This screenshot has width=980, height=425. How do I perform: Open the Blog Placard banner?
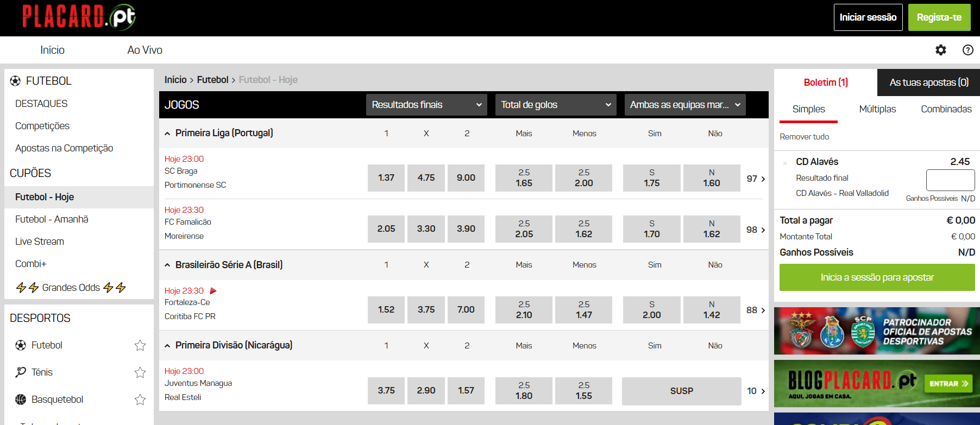tap(877, 384)
